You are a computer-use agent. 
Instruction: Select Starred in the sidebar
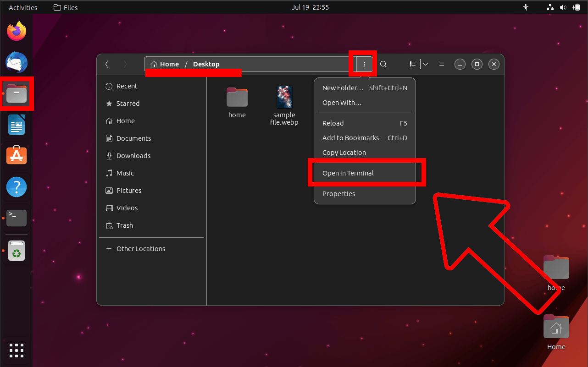pyautogui.click(x=127, y=104)
